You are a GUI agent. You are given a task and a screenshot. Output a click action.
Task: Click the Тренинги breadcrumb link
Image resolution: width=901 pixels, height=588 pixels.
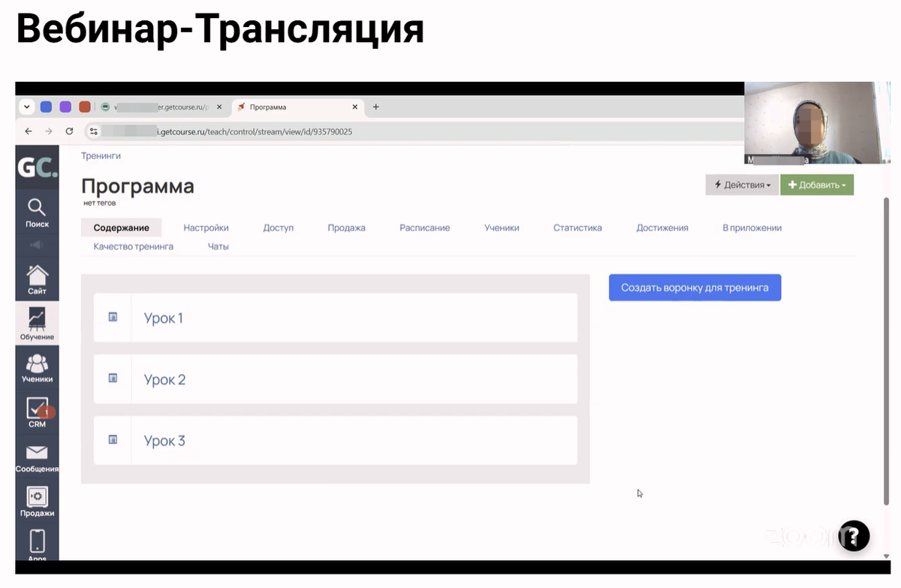[x=101, y=156]
